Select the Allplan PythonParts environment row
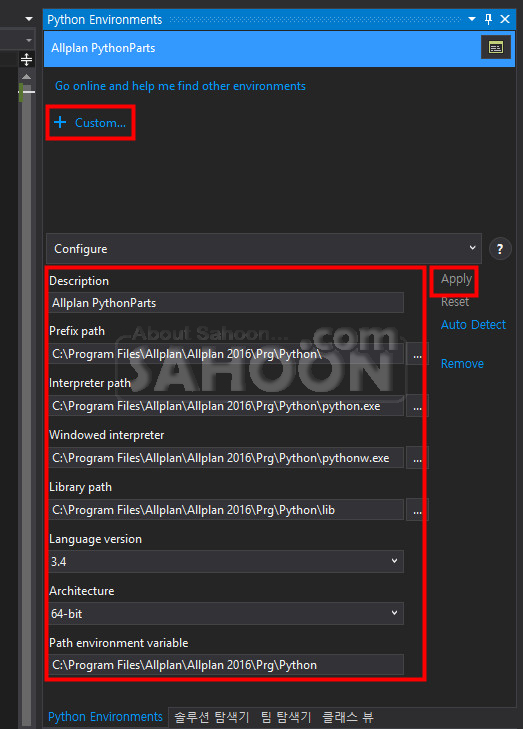 [x=279, y=48]
